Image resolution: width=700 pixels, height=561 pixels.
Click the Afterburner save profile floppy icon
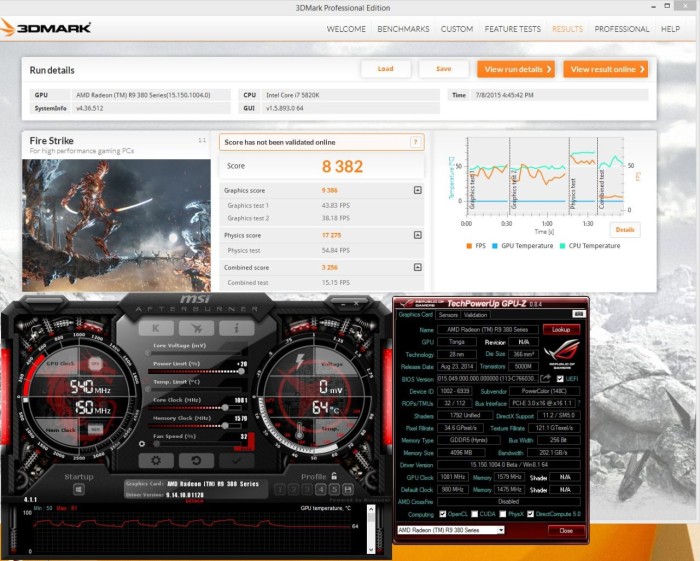click(348, 490)
